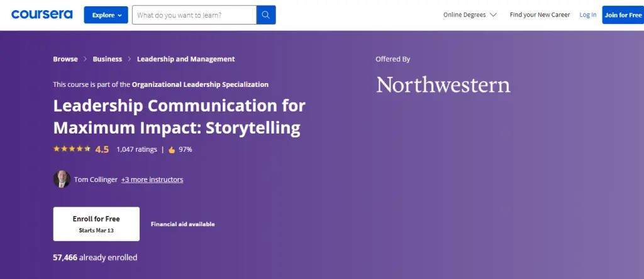Click the Offered By label
The image size is (644, 279).
click(x=392, y=59)
